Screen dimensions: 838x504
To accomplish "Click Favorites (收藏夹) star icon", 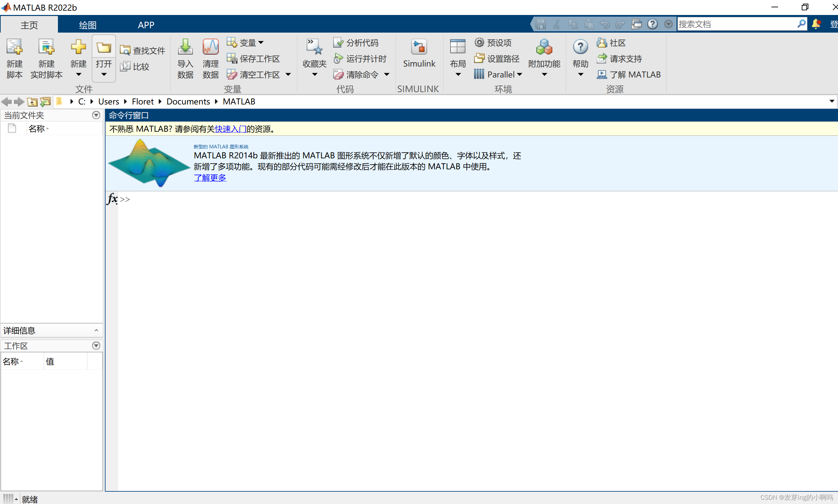I will 314,47.
